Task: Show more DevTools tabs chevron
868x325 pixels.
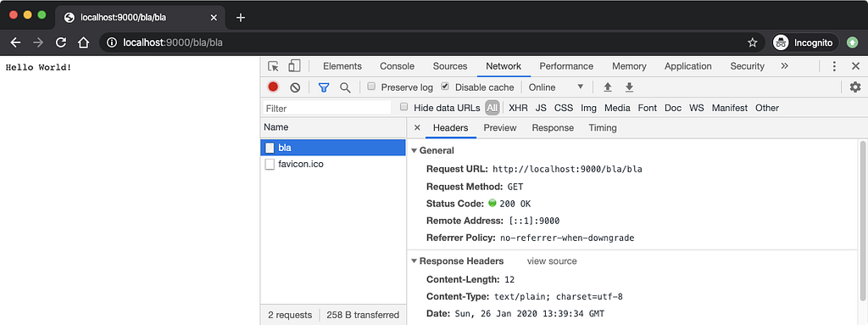Action: coord(784,66)
